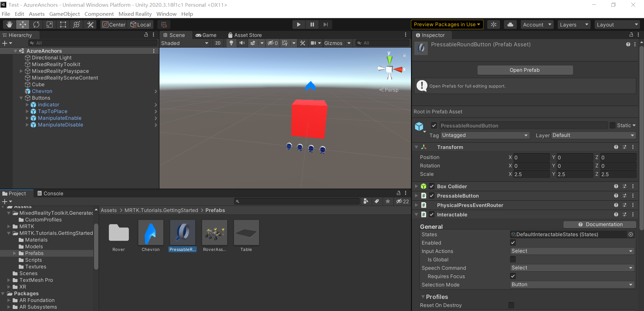Enable grid snapping in the toolbar

click(164, 24)
